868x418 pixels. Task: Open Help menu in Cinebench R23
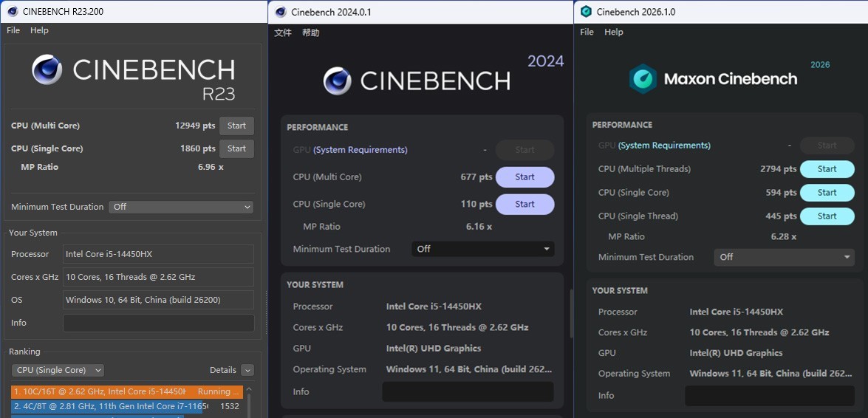39,30
